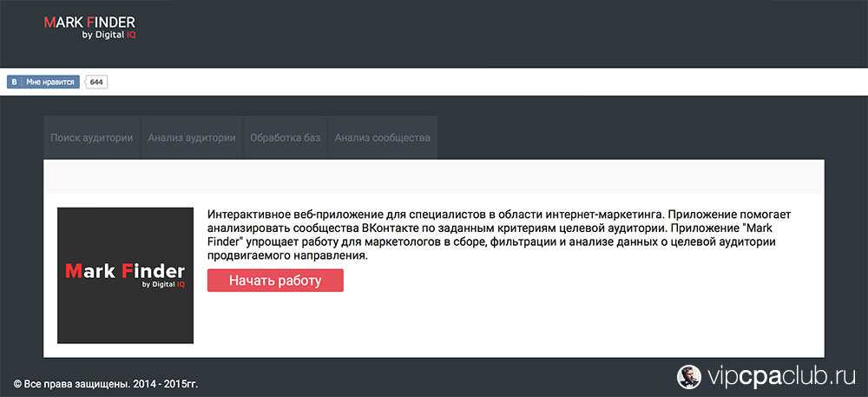
Task: Click the copyright notice "Все права защищены"
Action: 104,383
